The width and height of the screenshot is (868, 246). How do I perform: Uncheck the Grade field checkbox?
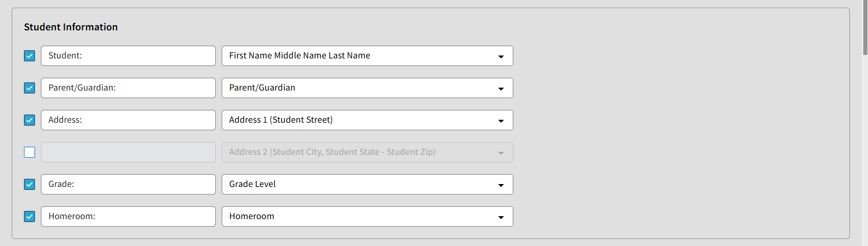(x=29, y=185)
